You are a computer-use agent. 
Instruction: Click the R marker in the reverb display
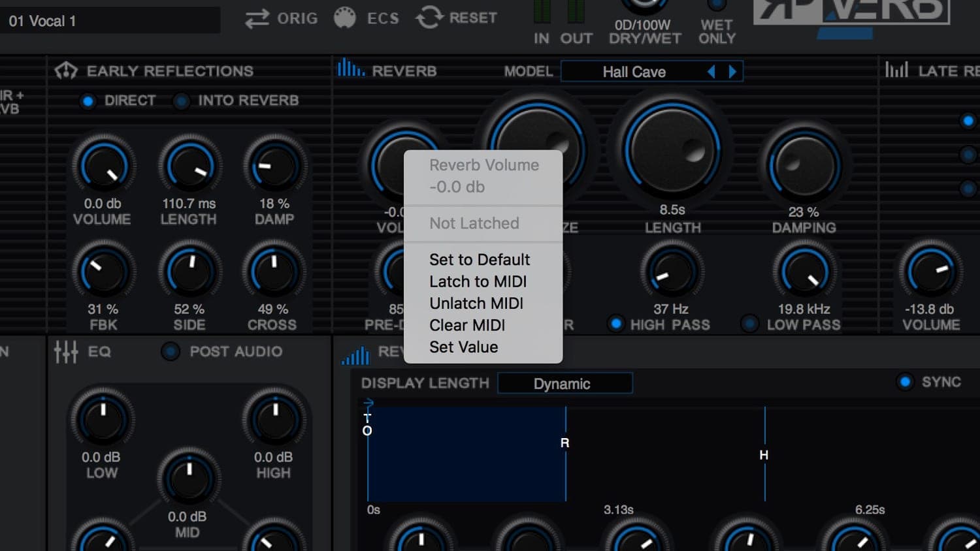point(565,443)
